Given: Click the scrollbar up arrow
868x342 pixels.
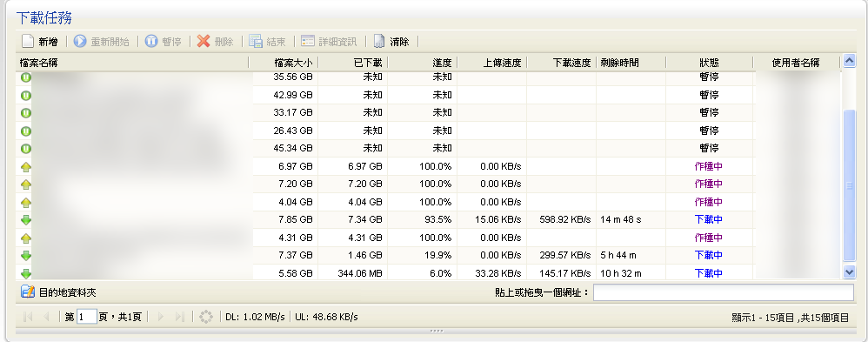Looking at the screenshot, I should tap(849, 62).
